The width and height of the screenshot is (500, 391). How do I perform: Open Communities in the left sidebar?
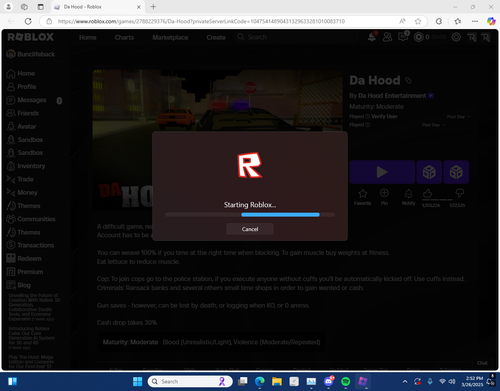pos(31,219)
